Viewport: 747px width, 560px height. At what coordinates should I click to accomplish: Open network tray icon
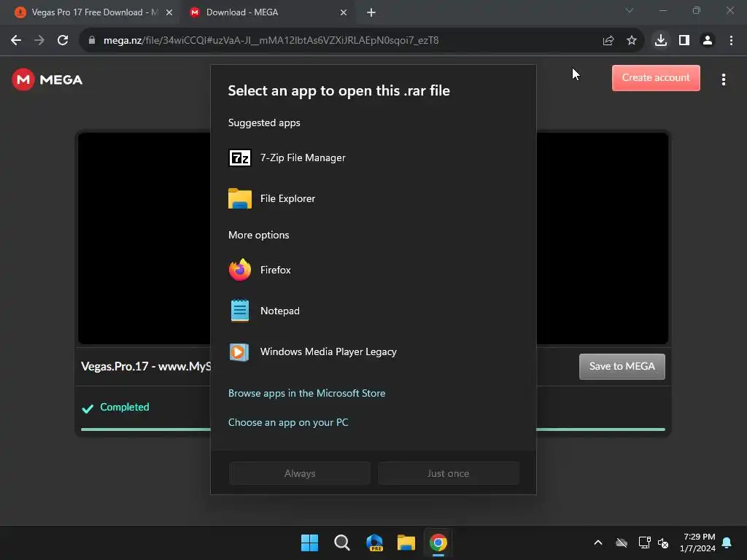(644, 542)
